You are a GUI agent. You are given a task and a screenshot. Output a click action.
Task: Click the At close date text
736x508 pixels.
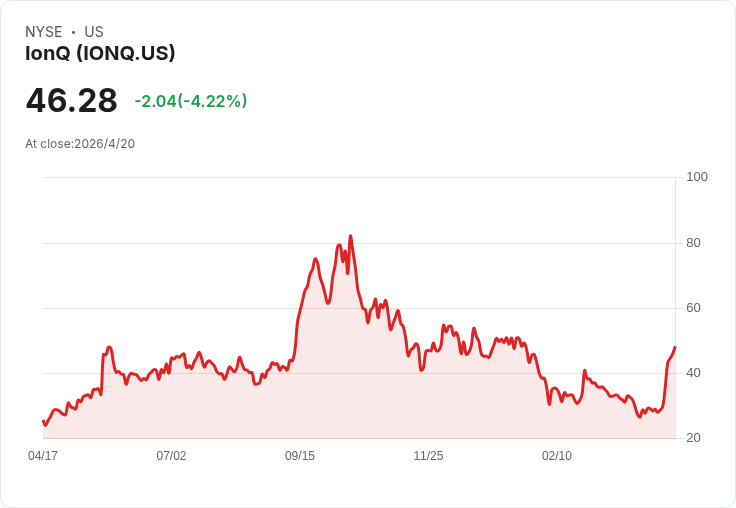[80, 144]
